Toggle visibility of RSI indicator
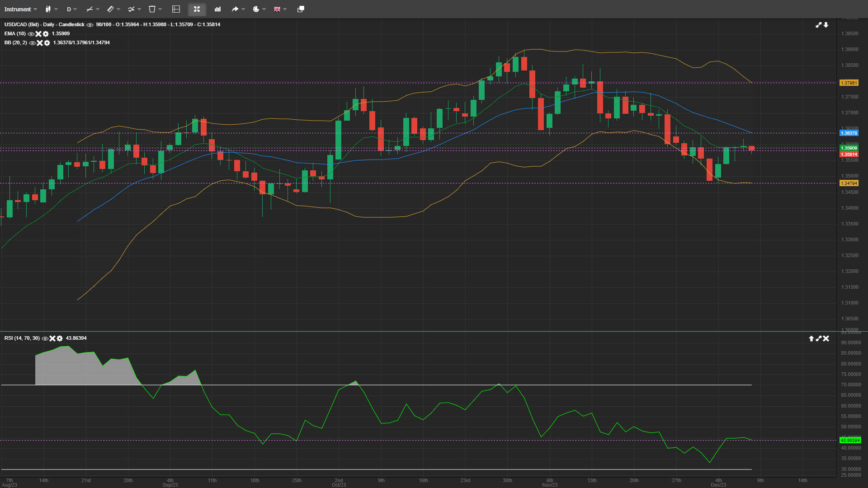This screenshot has width=868, height=488. pos(45,338)
